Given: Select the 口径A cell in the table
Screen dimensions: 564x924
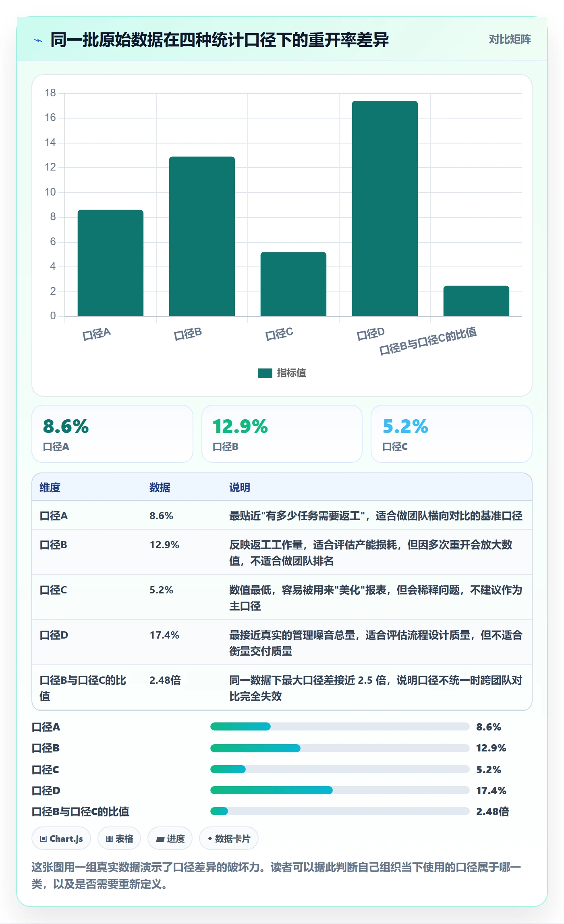Looking at the screenshot, I should pyautogui.click(x=54, y=516).
